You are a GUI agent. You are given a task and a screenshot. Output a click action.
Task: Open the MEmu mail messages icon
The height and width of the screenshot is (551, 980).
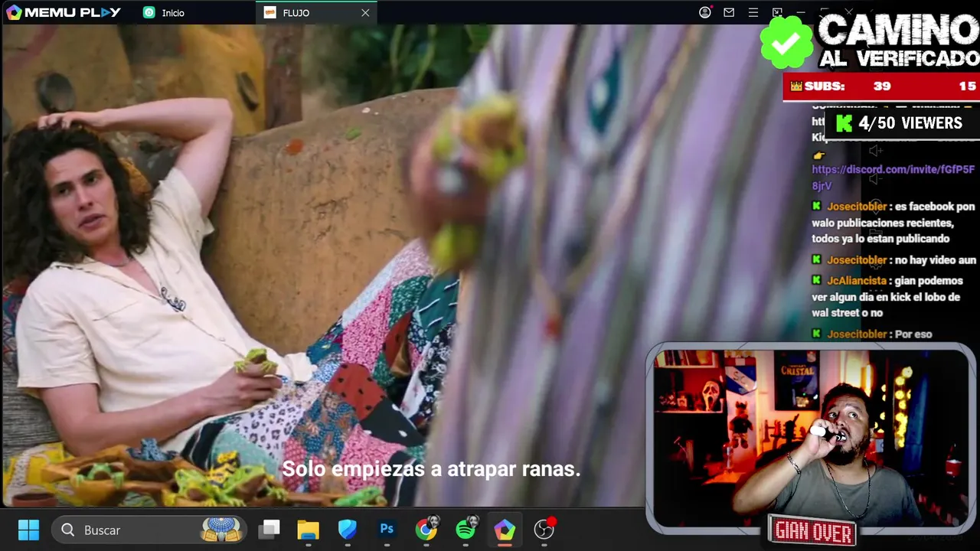[729, 12]
